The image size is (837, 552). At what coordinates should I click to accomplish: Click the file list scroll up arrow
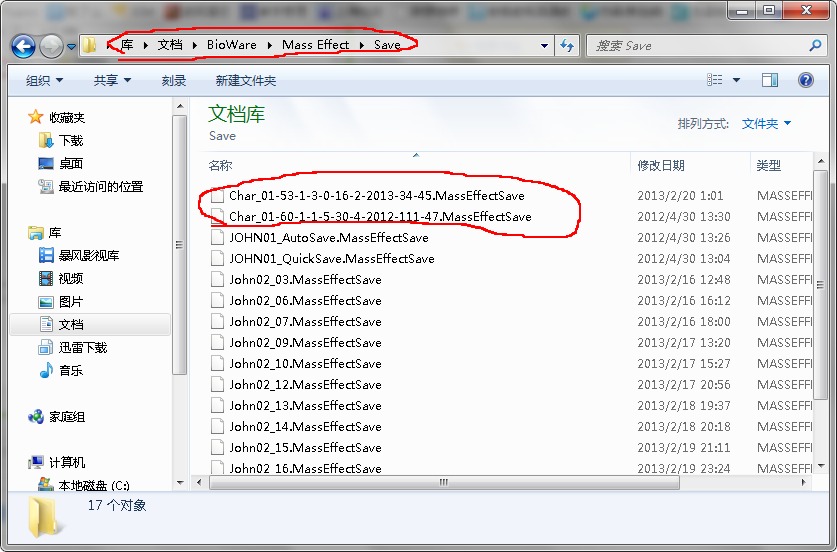pos(820,161)
